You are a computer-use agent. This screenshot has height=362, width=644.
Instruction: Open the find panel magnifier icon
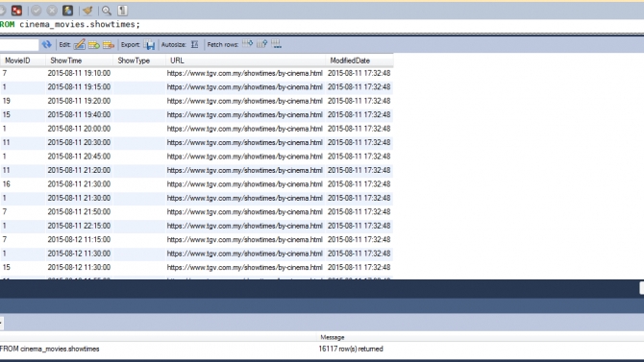click(107, 11)
